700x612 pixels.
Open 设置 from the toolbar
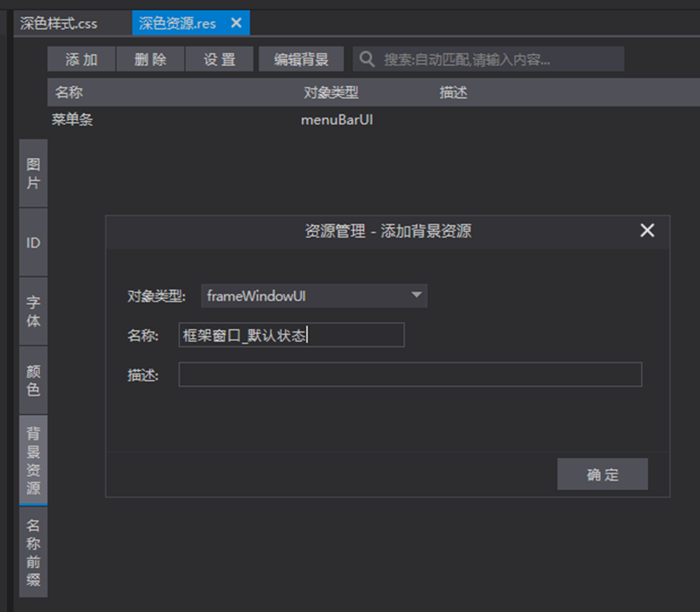pos(220,59)
